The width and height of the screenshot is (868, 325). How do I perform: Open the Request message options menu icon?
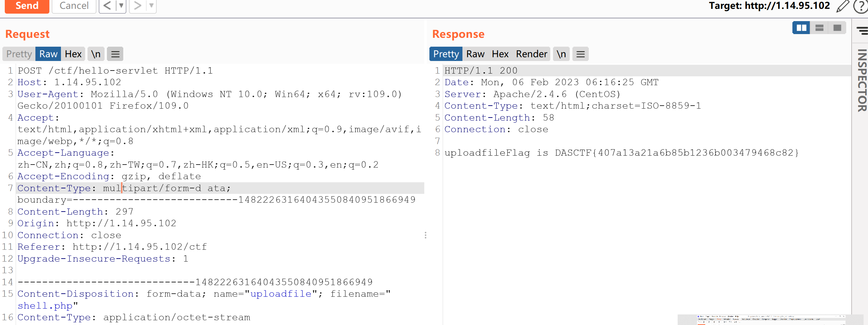click(x=115, y=54)
